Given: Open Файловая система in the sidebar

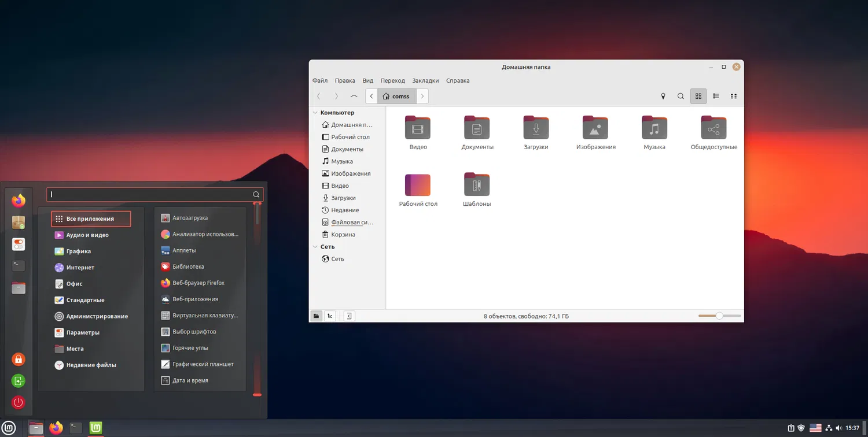Looking at the screenshot, I should 349,223.
